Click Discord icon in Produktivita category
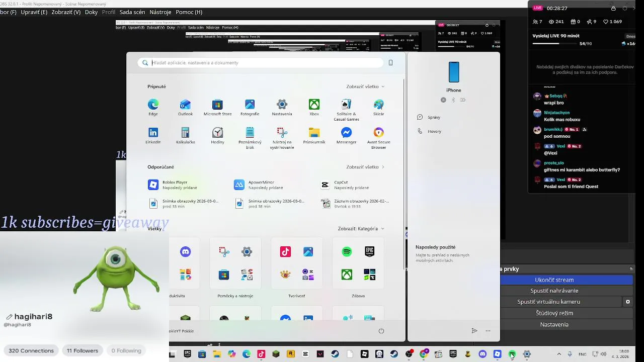The width and height of the screenshot is (644, 362). pyautogui.click(x=186, y=252)
